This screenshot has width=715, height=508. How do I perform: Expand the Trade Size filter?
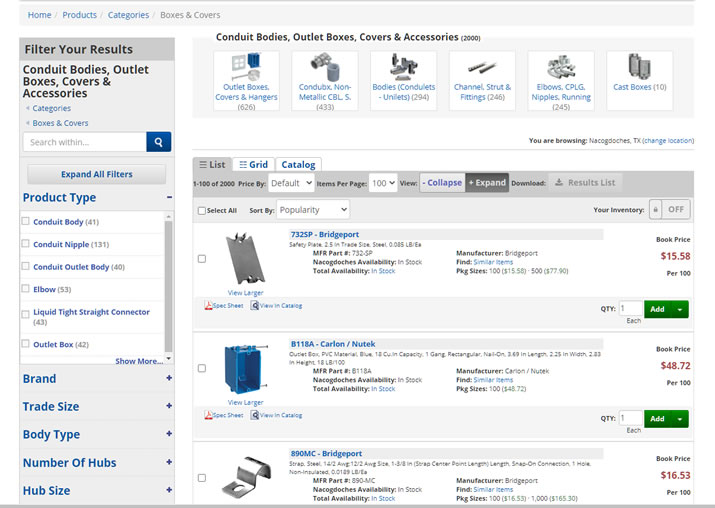[x=169, y=406]
